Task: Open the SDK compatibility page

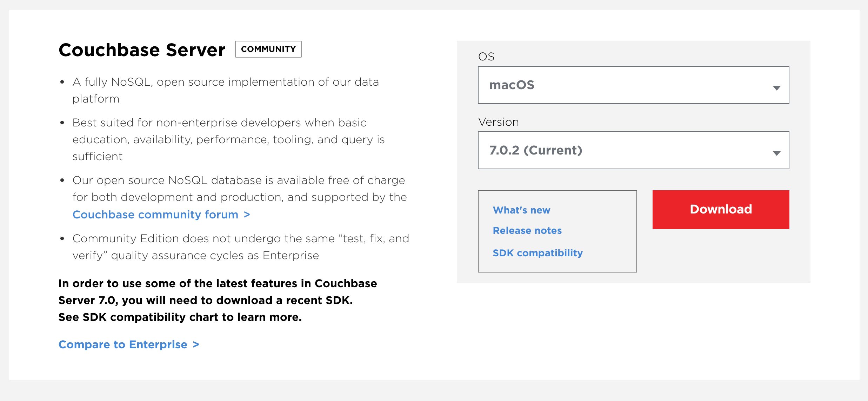Action: pos(538,253)
